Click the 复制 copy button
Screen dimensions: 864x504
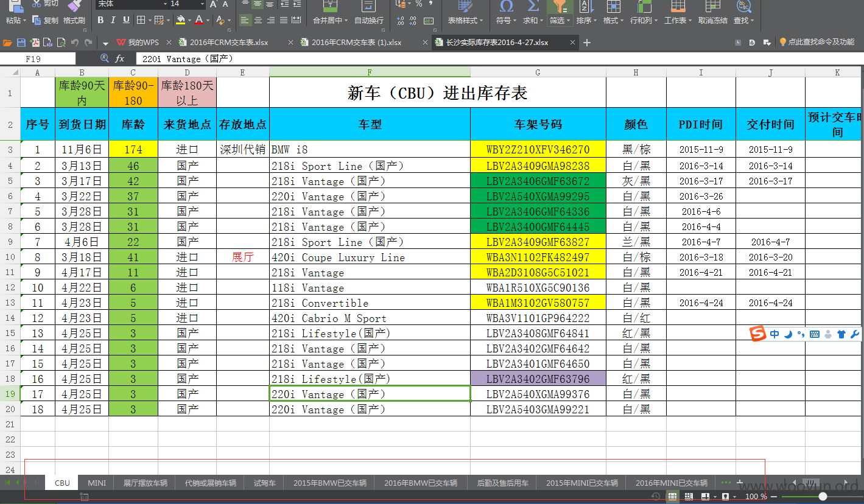coord(46,21)
